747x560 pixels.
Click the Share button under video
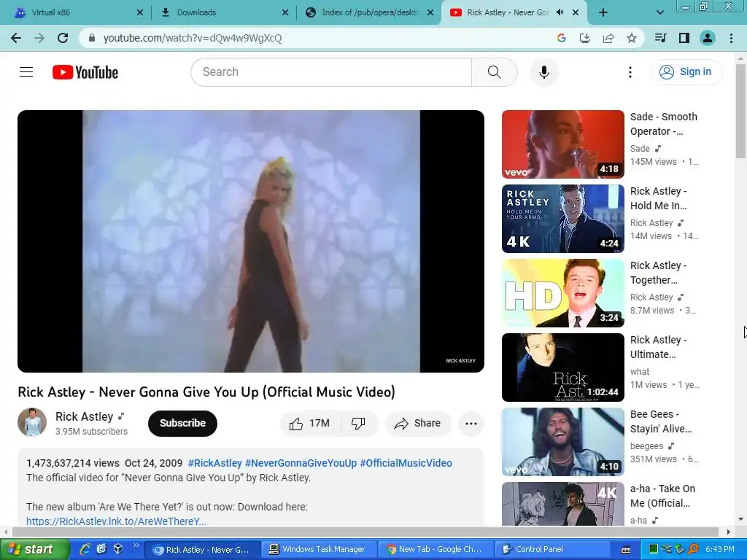(x=418, y=424)
